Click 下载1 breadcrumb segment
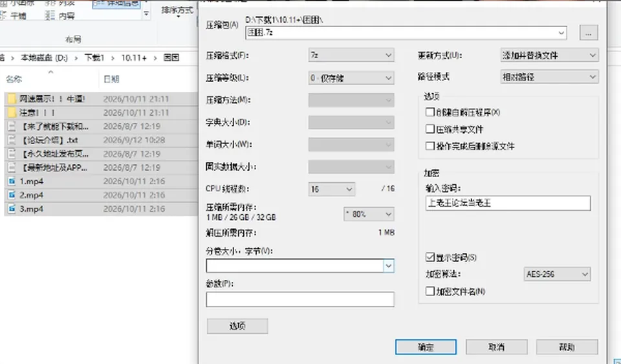This screenshot has height=364, width=621. pos(94,58)
